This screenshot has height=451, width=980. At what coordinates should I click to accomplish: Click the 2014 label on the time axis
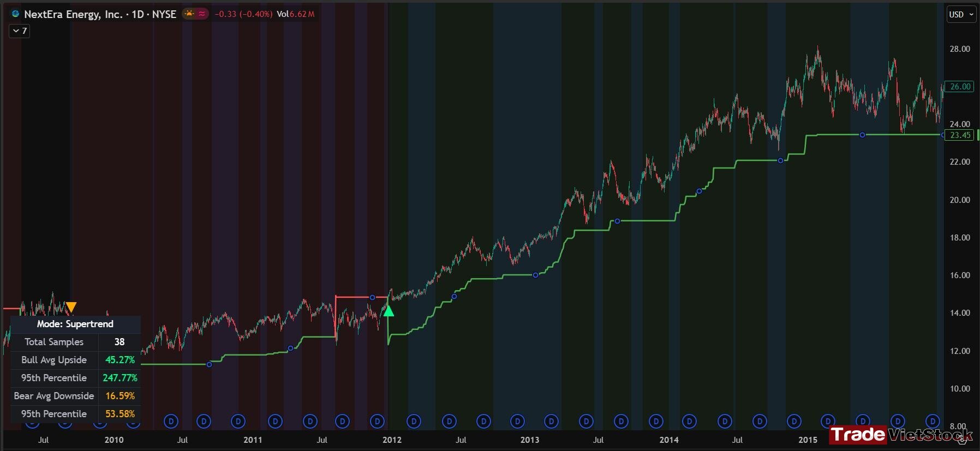(669, 440)
